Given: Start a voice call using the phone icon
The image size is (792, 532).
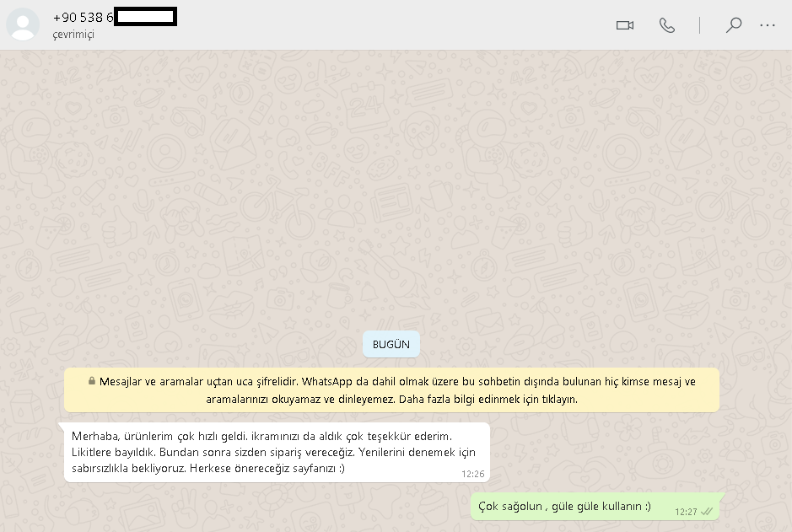Looking at the screenshot, I should pyautogui.click(x=667, y=25).
